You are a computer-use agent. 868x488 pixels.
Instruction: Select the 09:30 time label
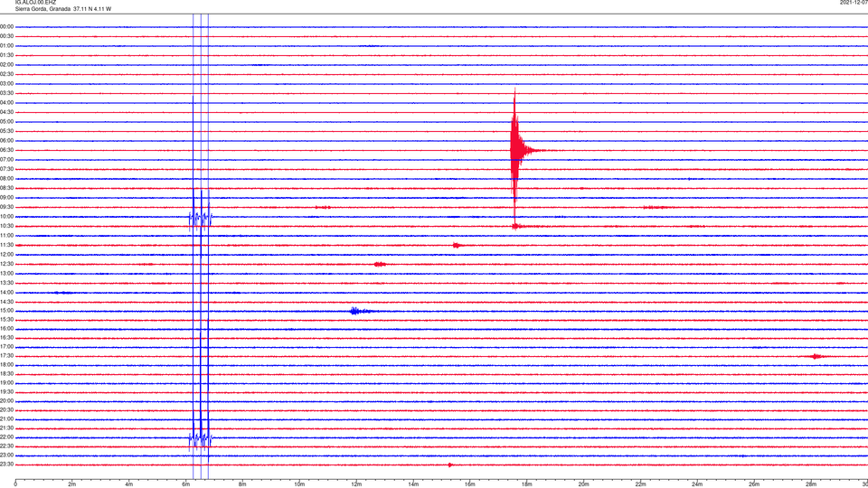tap(7, 208)
